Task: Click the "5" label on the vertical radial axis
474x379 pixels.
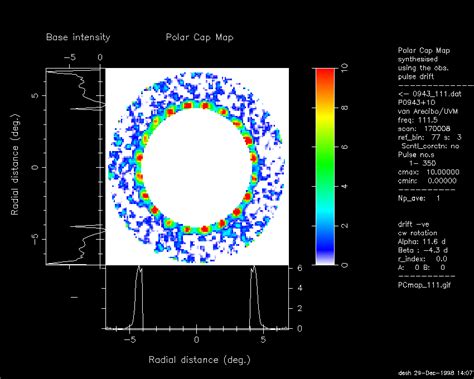Action: 34,96
